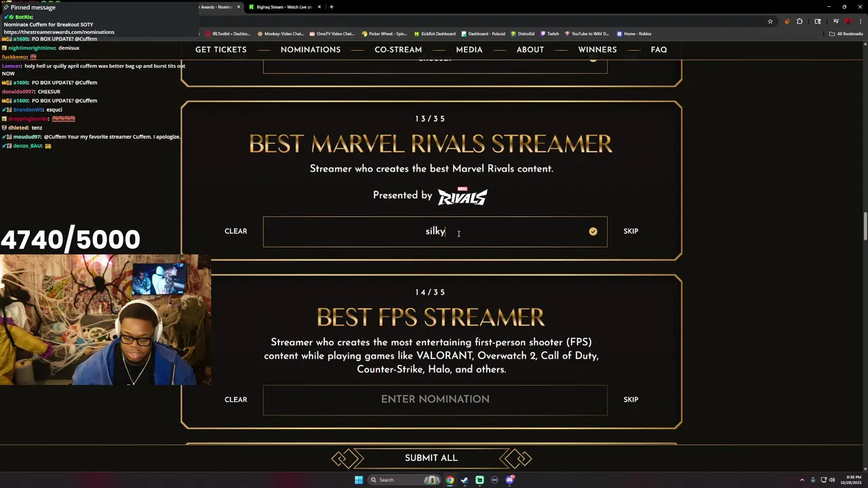Open Steam from the taskbar

(465, 480)
